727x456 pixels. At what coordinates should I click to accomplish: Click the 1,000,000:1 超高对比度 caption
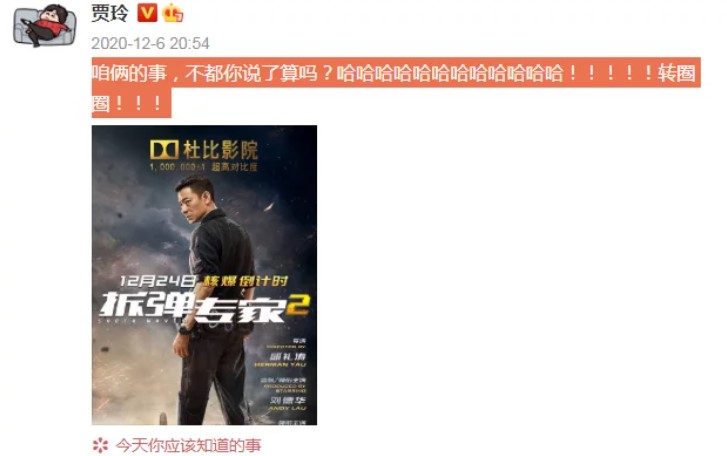point(203,167)
